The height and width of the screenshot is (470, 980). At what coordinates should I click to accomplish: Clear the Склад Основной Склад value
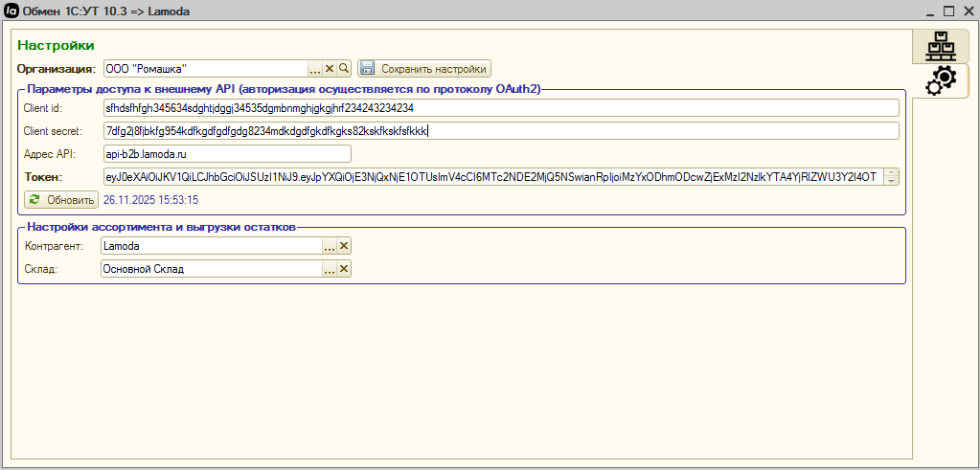pos(344,269)
